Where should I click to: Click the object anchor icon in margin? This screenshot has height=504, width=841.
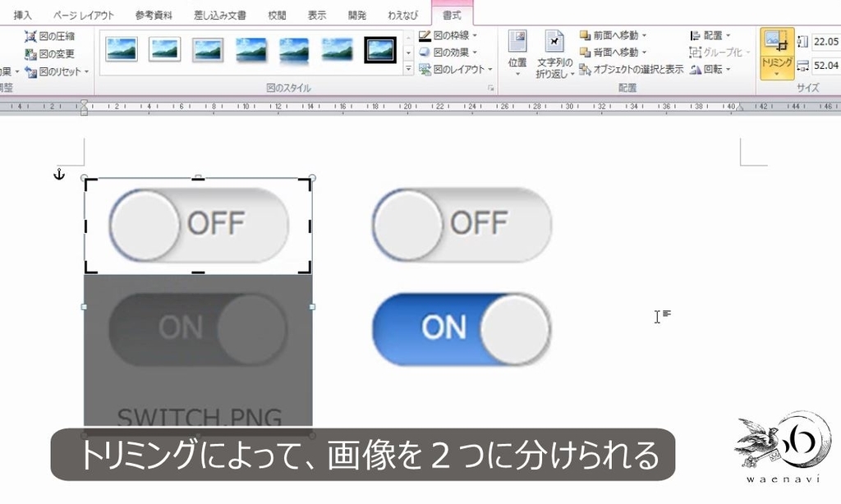(59, 174)
